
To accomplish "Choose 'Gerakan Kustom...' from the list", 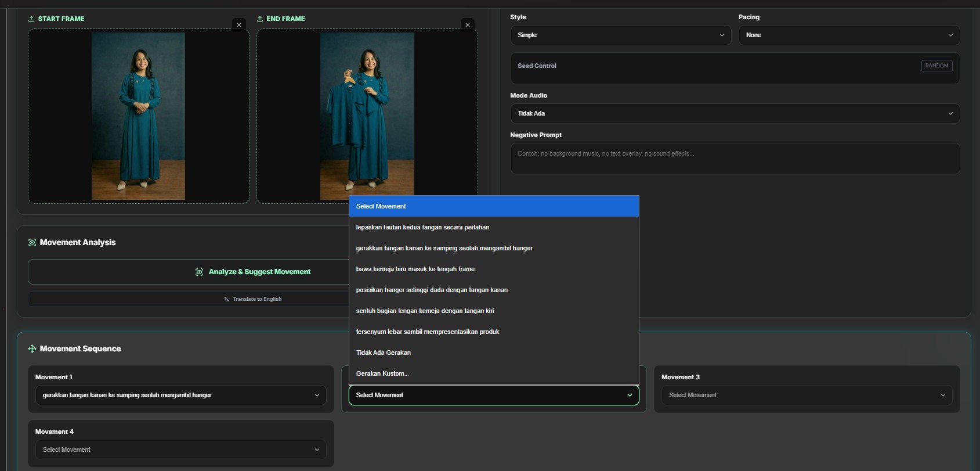I will coord(383,374).
